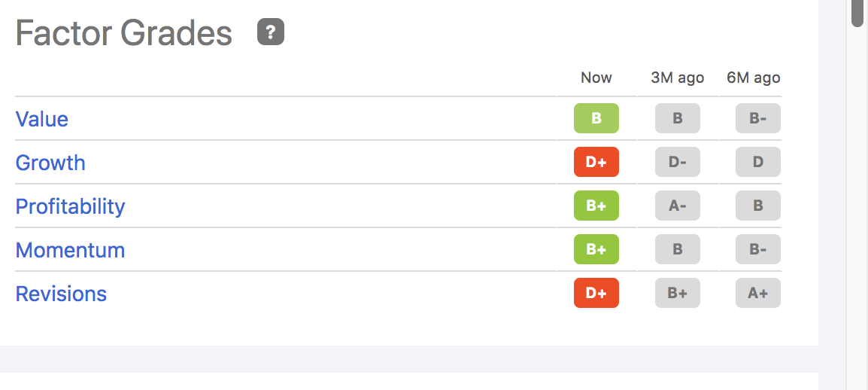This screenshot has height=390, width=868.
Task: Click the 6M ago column header
Action: click(754, 78)
